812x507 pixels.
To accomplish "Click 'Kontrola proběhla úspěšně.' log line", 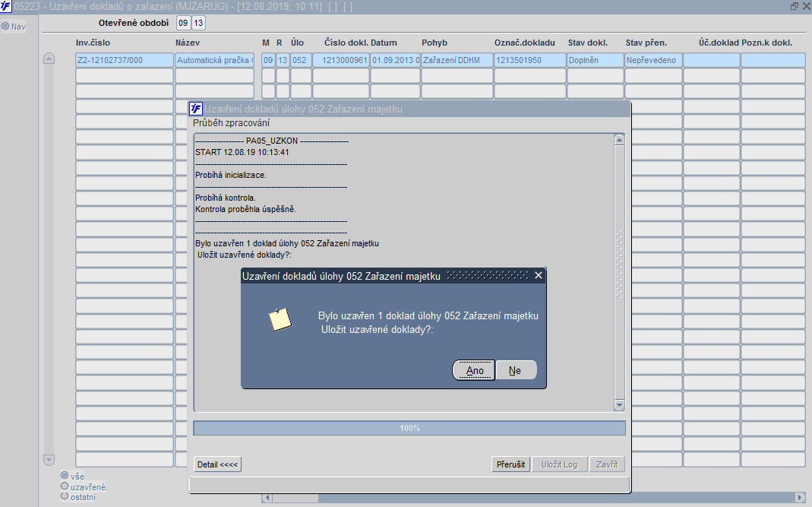I will pos(245,210).
